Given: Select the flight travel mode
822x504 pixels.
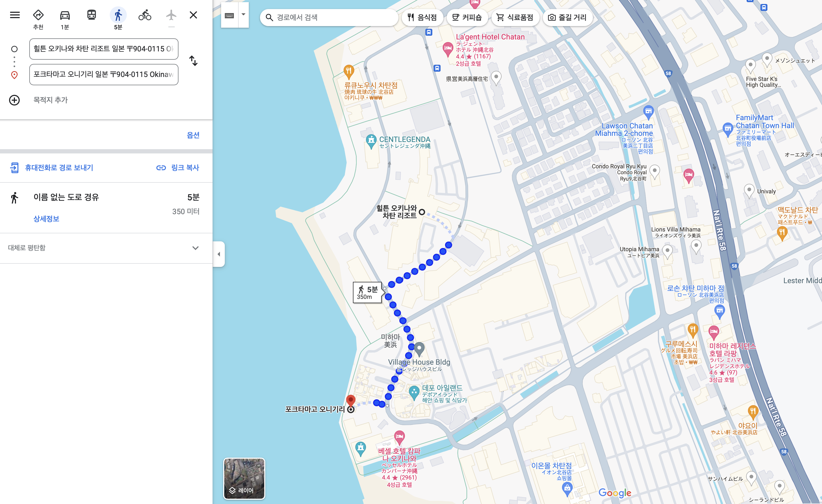Looking at the screenshot, I should pos(171,15).
